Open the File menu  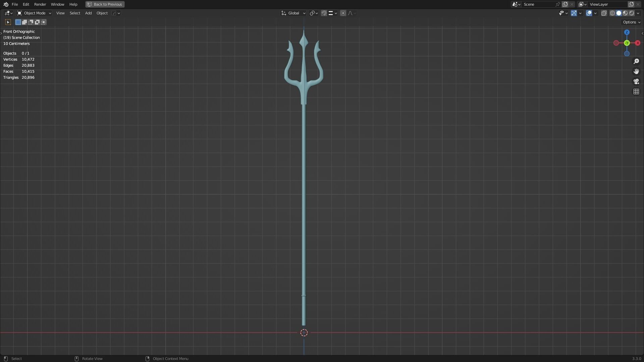(x=15, y=4)
